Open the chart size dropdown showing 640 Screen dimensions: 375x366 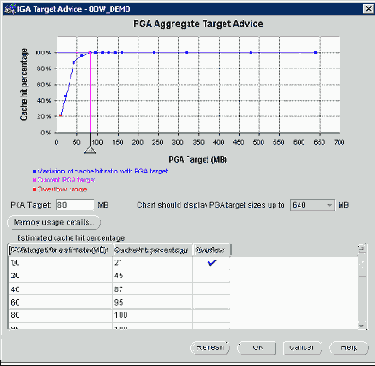(x=312, y=205)
